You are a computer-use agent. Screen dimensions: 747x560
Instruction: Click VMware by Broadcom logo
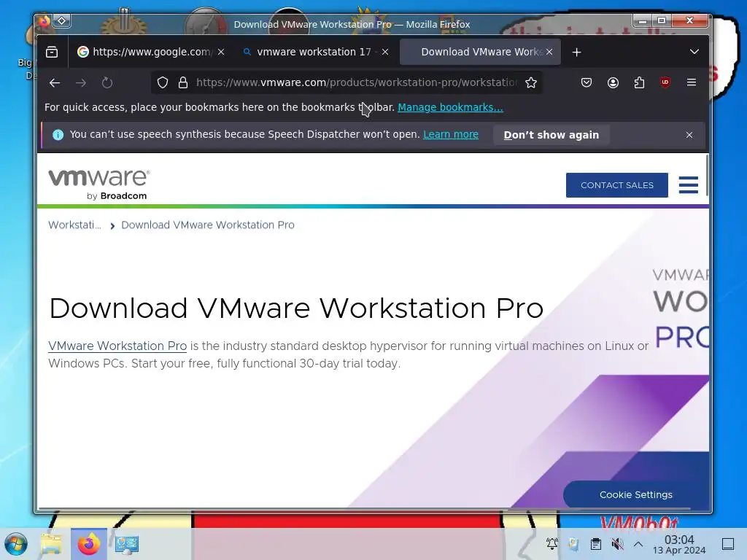(99, 184)
